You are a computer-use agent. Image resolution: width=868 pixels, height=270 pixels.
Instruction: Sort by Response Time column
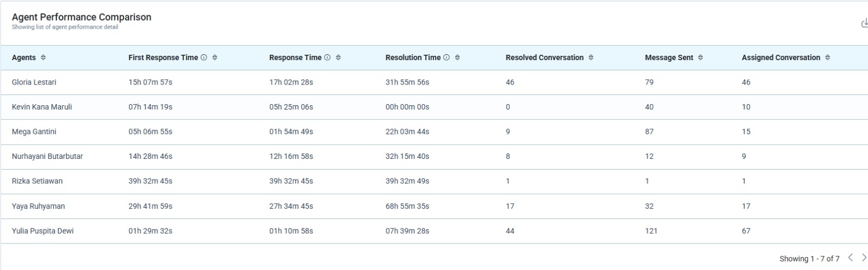click(x=339, y=57)
